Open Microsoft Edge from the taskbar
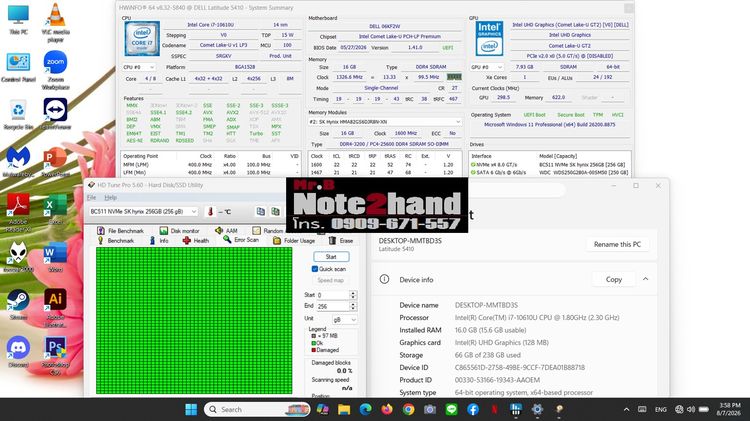This screenshot has height=421, width=750. (365, 410)
